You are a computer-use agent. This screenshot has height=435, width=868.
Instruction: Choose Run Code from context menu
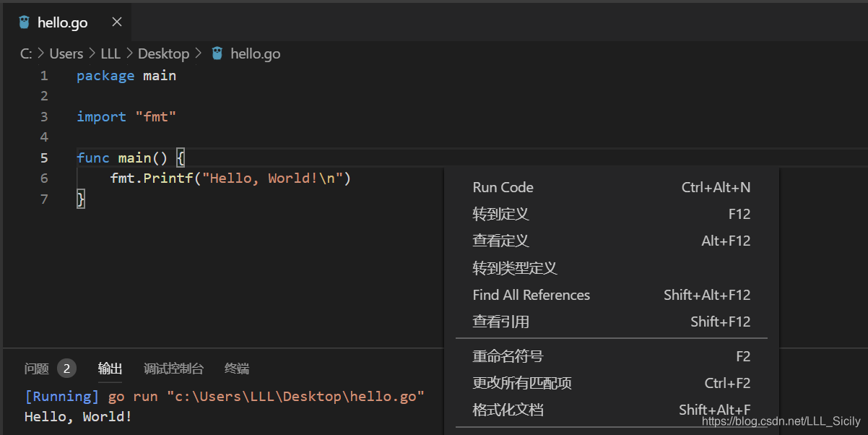(612, 187)
